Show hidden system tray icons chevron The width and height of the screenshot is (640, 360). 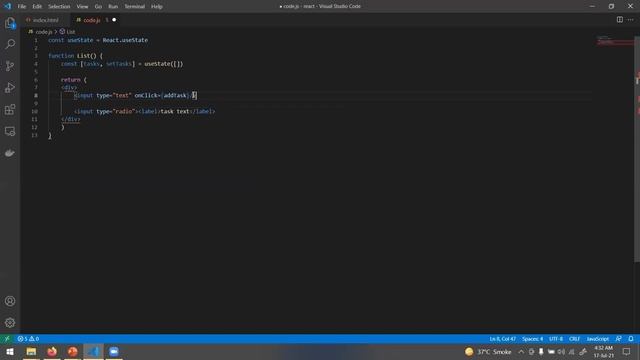click(521, 352)
